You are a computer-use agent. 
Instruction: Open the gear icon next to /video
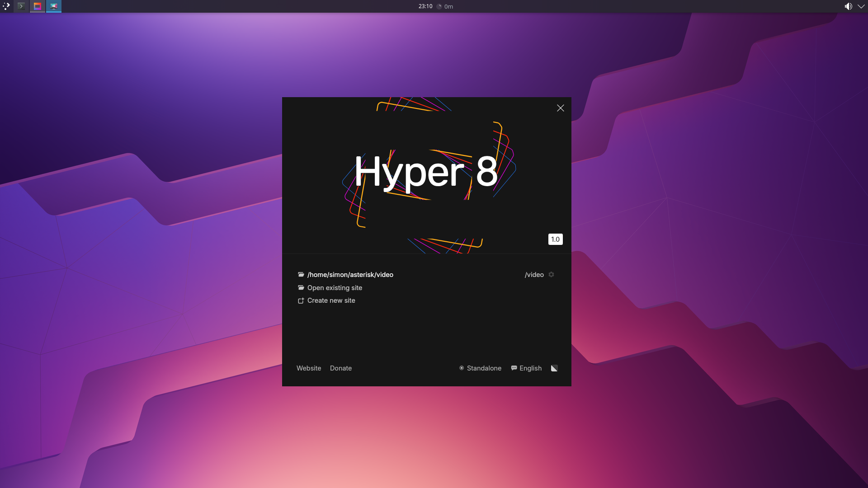pyautogui.click(x=551, y=274)
